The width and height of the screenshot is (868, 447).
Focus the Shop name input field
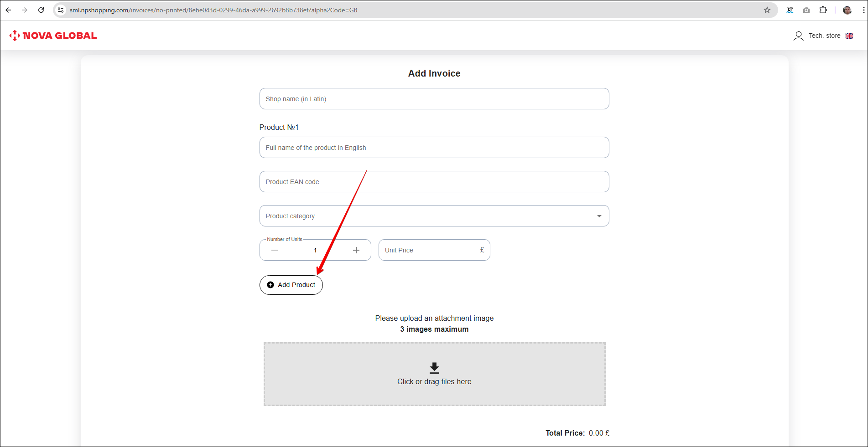(434, 99)
